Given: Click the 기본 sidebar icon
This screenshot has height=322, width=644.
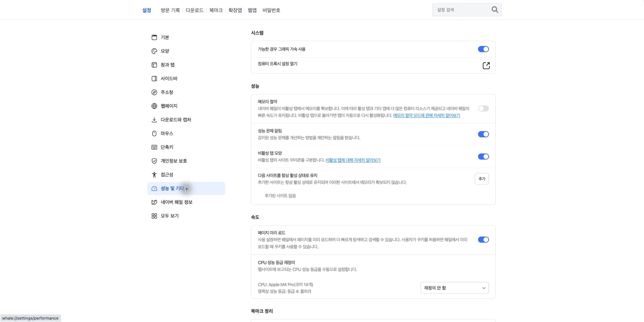Looking at the screenshot, I should (x=154, y=37).
